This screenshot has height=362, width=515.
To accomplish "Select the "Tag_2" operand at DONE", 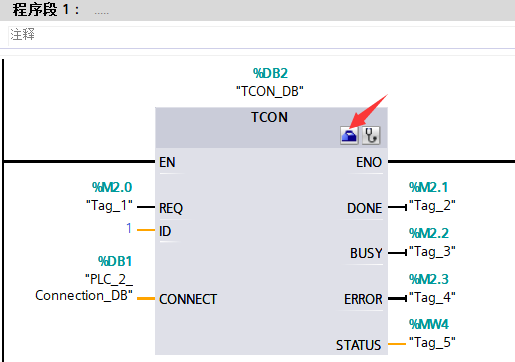I will coord(432,206).
